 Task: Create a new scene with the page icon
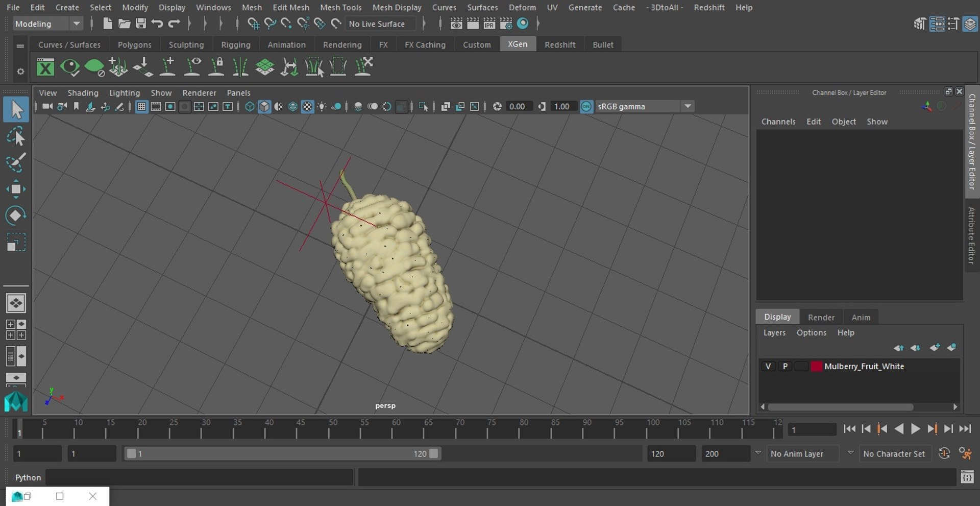pos(107,23)
